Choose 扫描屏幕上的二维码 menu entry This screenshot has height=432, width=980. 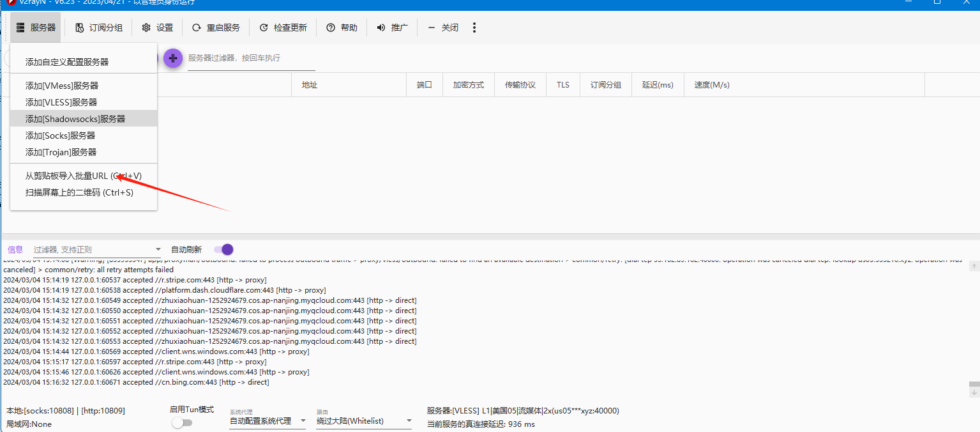[79, 192]
